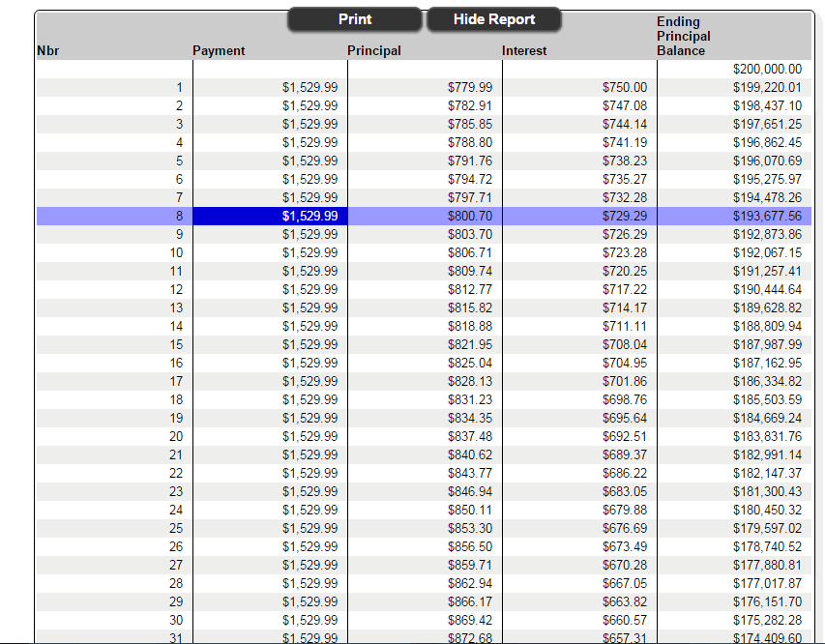Click the Hide Report button
825x644 pixels.
pos(494,19)
